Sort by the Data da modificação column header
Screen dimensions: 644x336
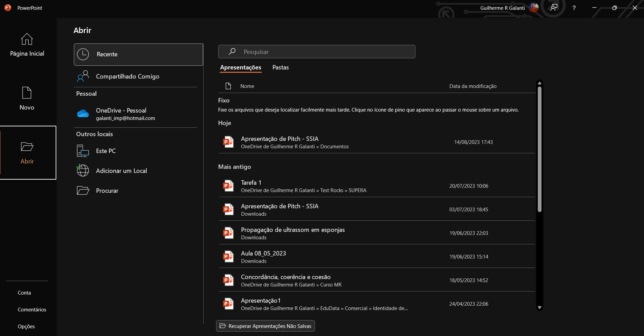(x=473, y=86)
